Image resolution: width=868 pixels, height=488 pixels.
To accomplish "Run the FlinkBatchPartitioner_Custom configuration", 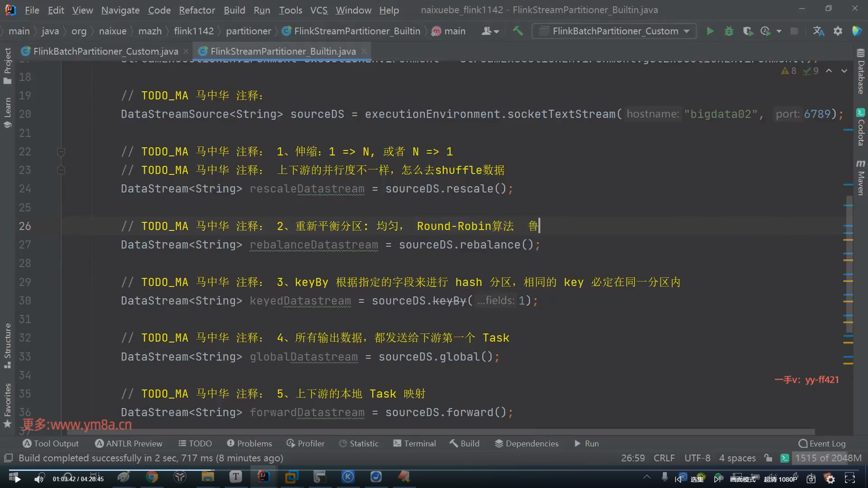I will (x=710, y=31).
